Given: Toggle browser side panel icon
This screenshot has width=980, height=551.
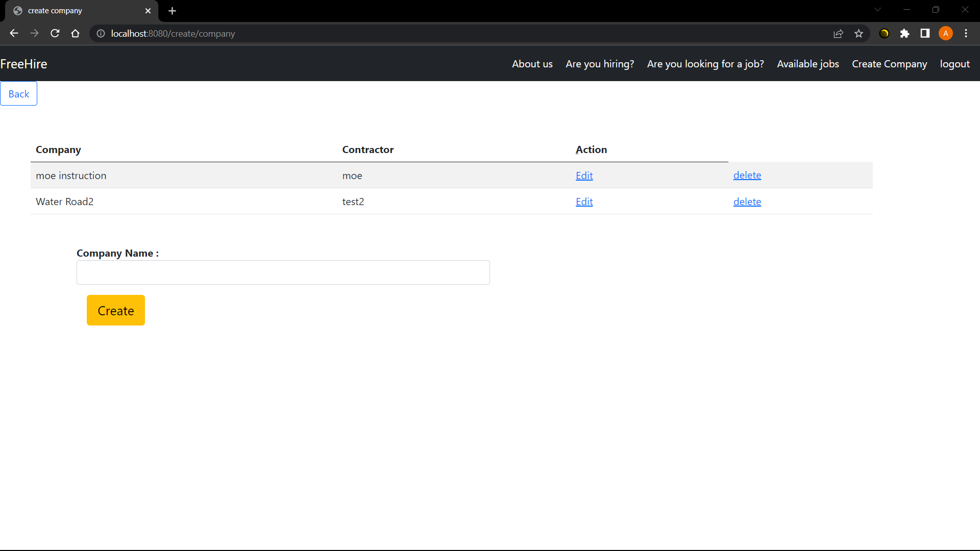Looking at the screenshot, I should pyautogui.click(x=925, y=33).
